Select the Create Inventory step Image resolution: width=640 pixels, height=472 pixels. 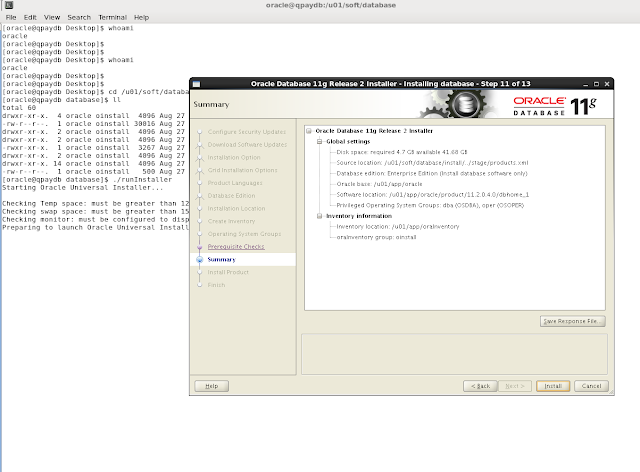(231, 221)
